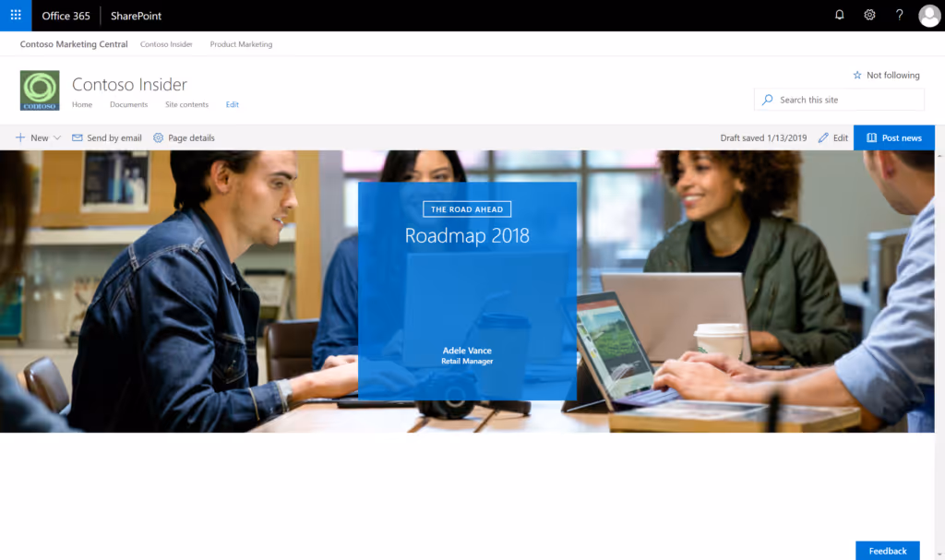This screenshot has height=560, width=945.
Task: Click the star icon to follow site
Action: pyautogui.click(x=857, y=75)
